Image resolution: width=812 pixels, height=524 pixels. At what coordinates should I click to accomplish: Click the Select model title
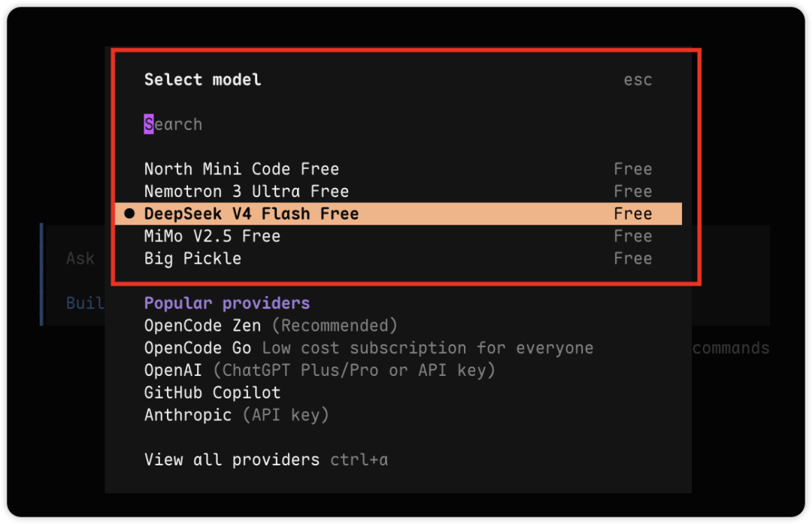pyautogui.click(x=202, y=80)
